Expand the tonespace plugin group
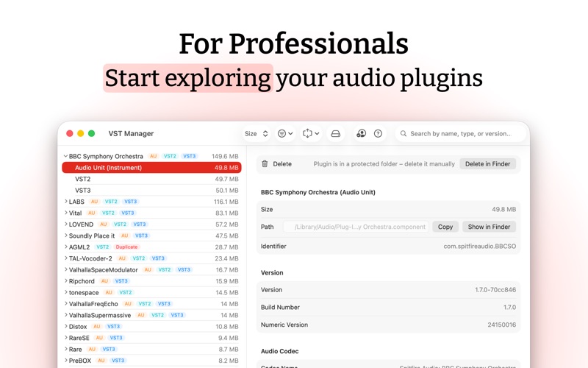The width and height of the screenshot is (588, 368). (x=65, y=292)
